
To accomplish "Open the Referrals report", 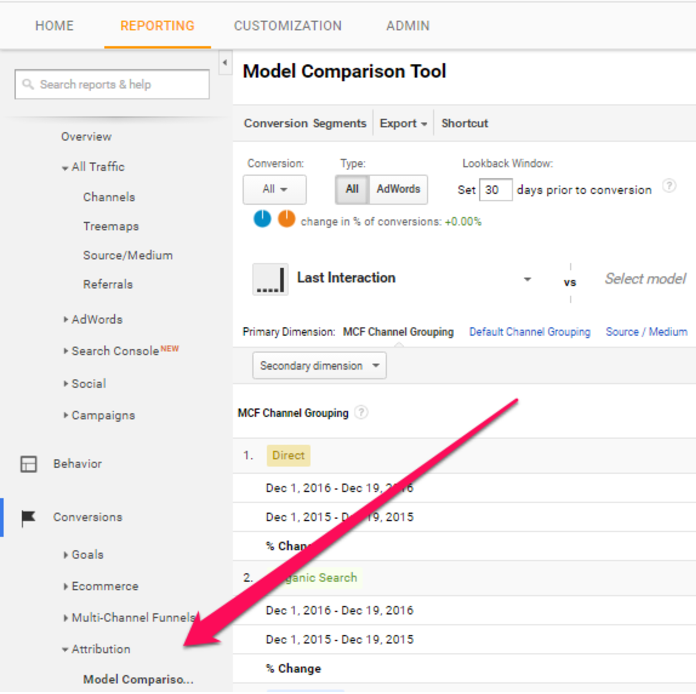I will [108, 284].
